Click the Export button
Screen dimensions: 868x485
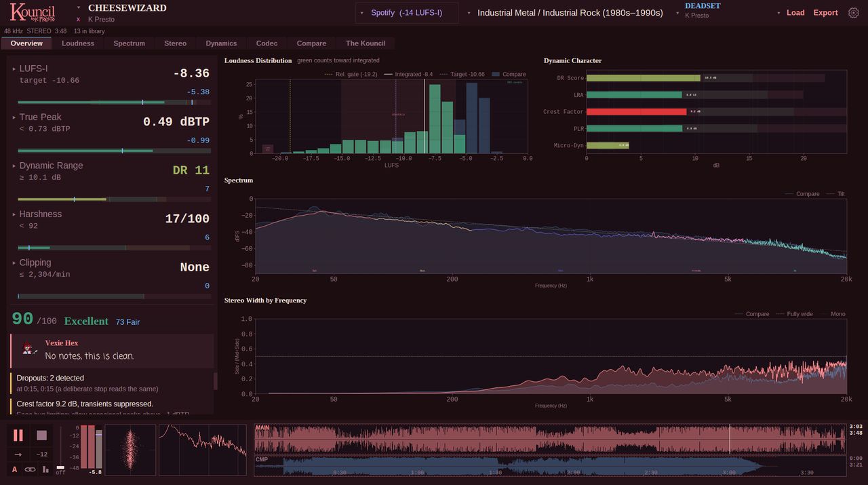[x=825, y=13]
